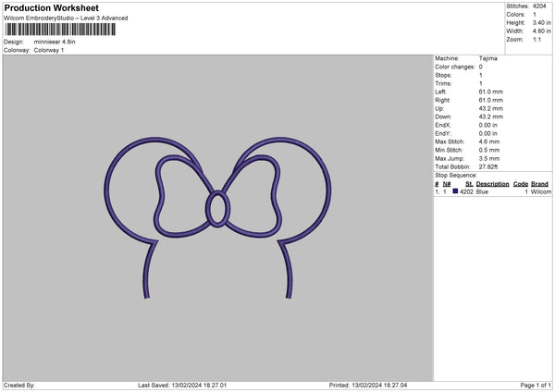This screenshot has height=392, width=555.
Task: Click the Description column header
Action: (x=492, y=184)
